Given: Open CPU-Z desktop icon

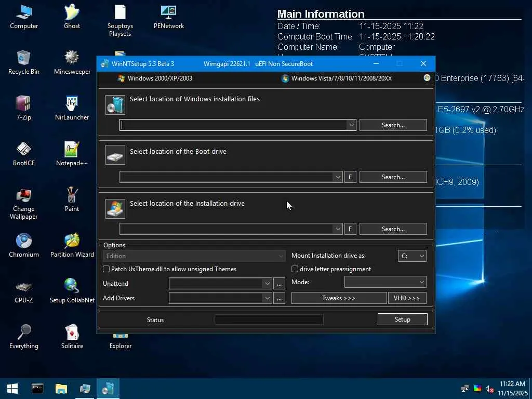Looking at the screenshot, I should click(24, 291).
